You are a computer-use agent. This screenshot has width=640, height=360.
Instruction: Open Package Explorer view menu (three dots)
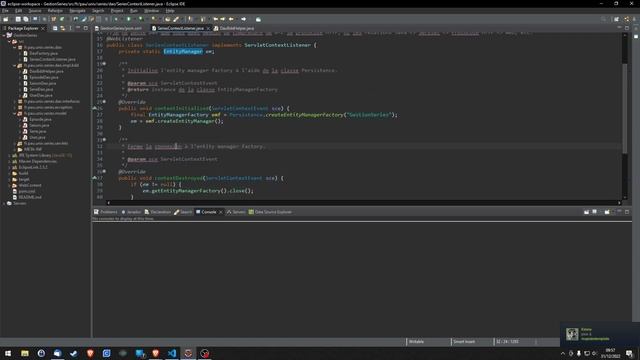click(x=71, y=28)
